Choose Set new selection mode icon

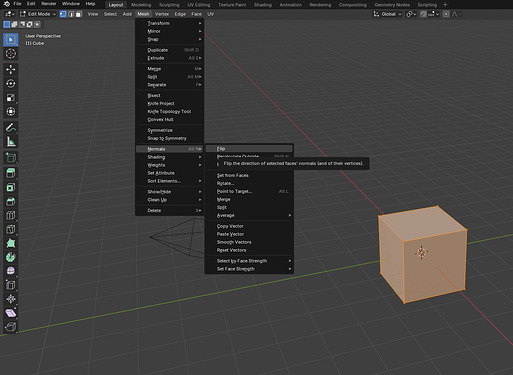coord(6,24)
